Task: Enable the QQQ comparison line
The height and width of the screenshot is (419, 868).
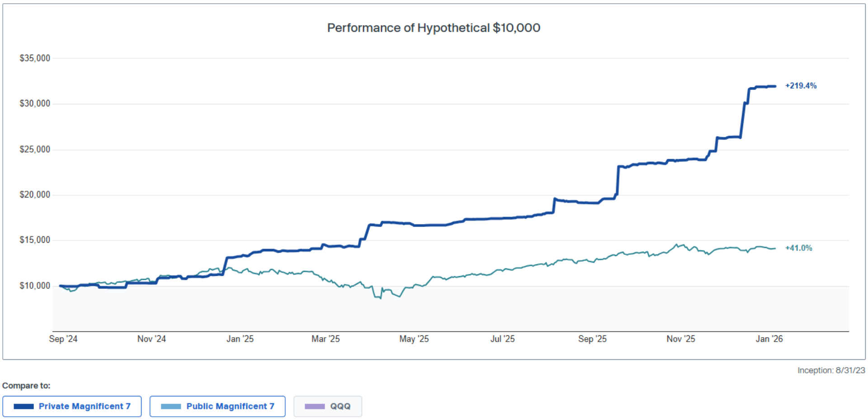Action: [328, 406]
